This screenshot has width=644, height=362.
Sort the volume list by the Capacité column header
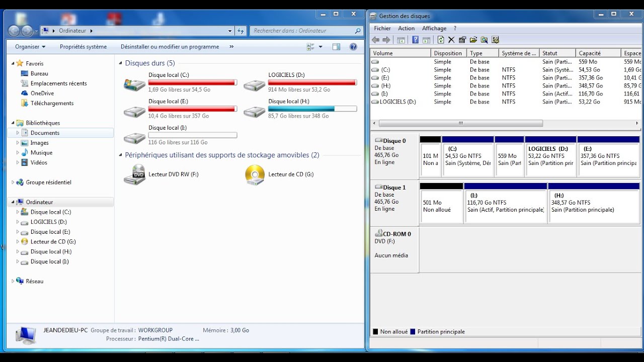point(598,53)
